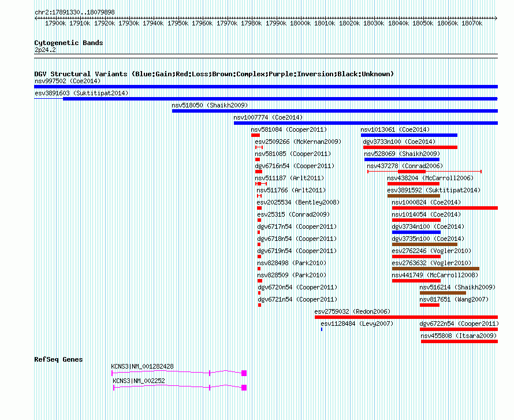Select the dgv3733n100 (Coe2014) label
Screen dimensions: 514x420
[399, 142]
